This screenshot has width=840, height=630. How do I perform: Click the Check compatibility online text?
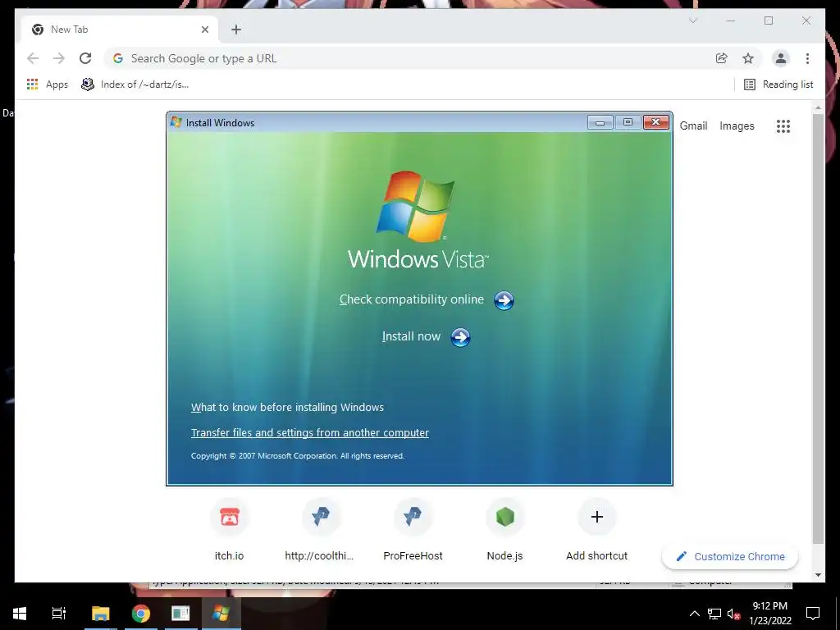pos(412,299)
